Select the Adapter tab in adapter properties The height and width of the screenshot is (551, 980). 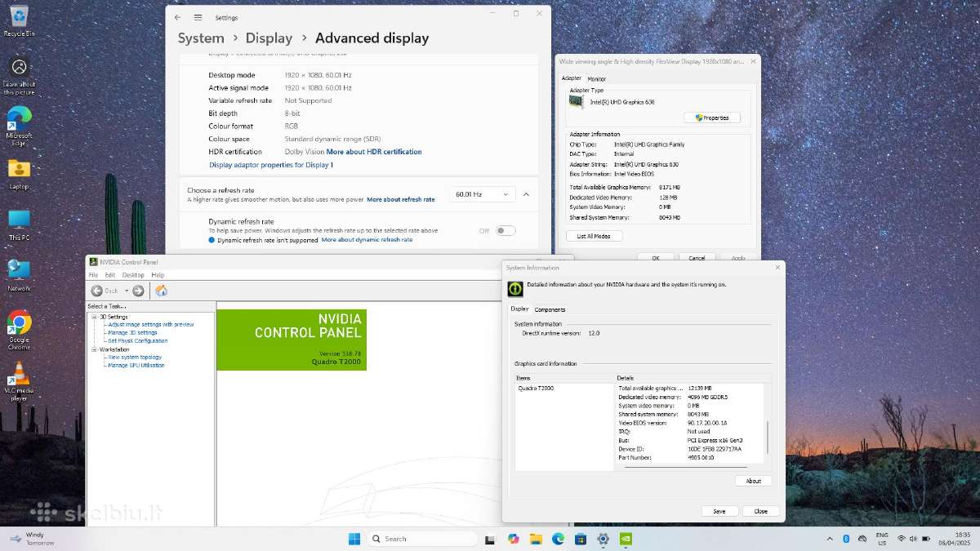click(571, 78)
